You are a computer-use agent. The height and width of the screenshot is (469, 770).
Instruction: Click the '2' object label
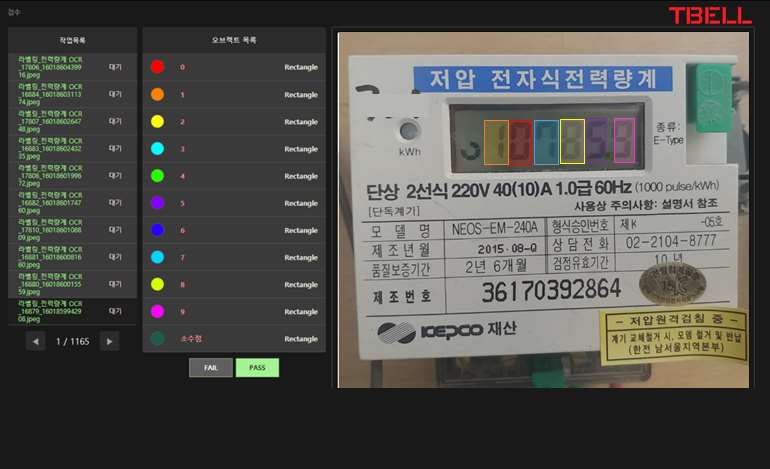[x=182, y=121]
